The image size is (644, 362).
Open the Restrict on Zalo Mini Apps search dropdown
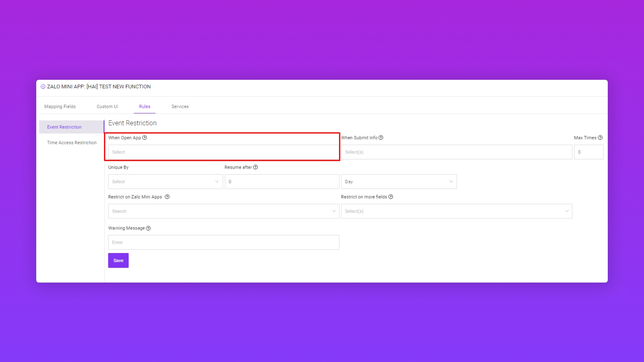pos(223,211)
